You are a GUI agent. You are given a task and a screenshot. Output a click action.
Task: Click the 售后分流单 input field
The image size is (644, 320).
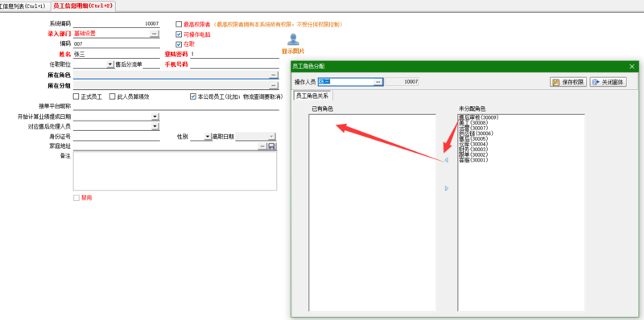pos(151,64)
